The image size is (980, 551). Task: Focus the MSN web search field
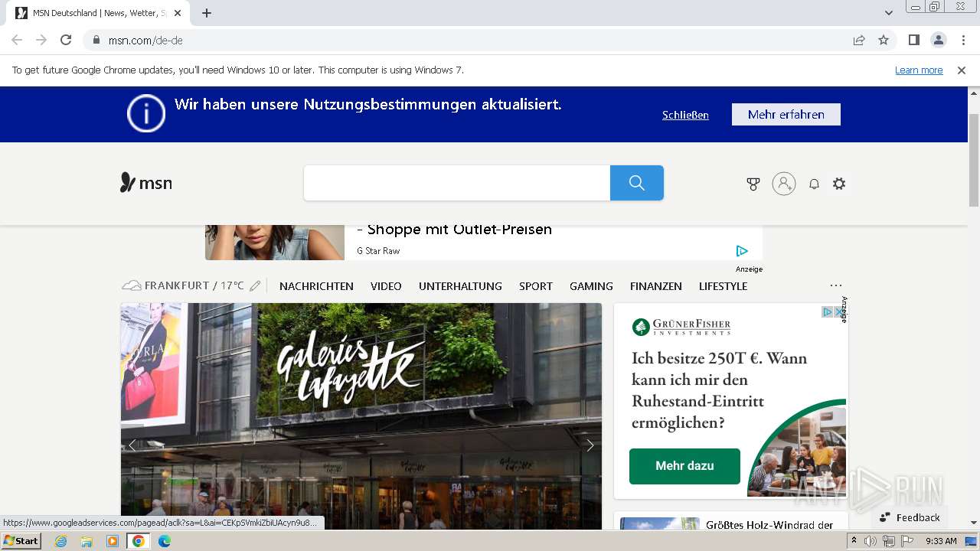(x=457, y=183)
